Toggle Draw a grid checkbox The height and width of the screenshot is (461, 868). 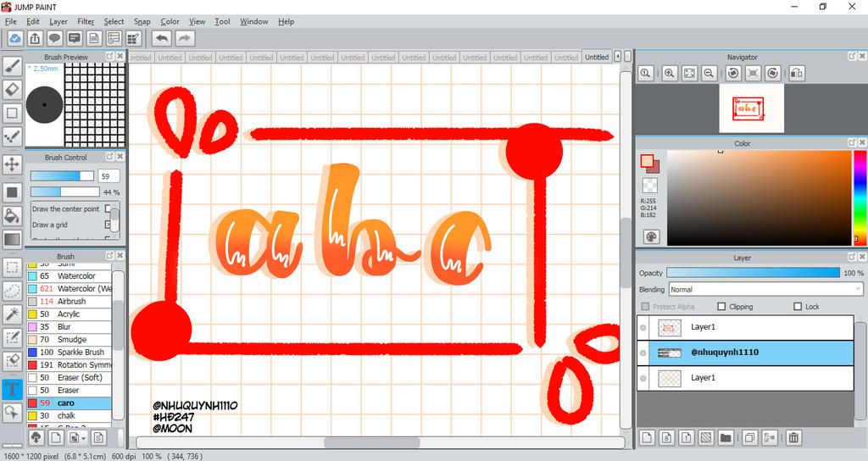[108, 225]
